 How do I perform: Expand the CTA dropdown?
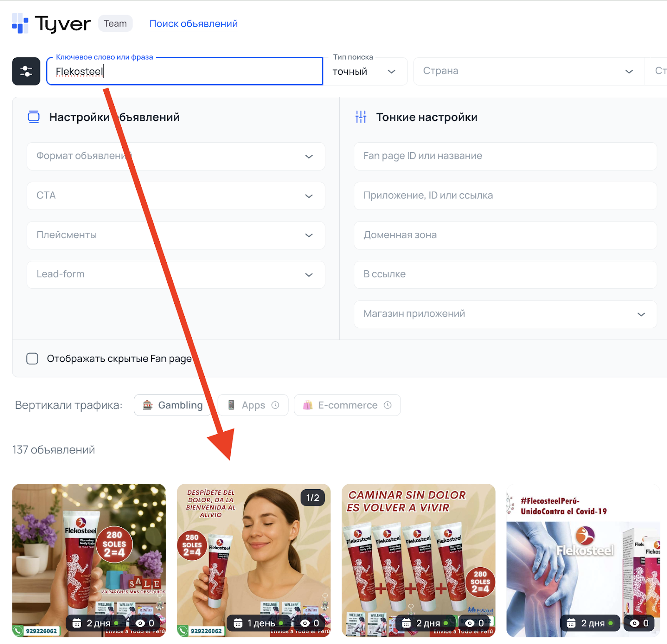176,196
